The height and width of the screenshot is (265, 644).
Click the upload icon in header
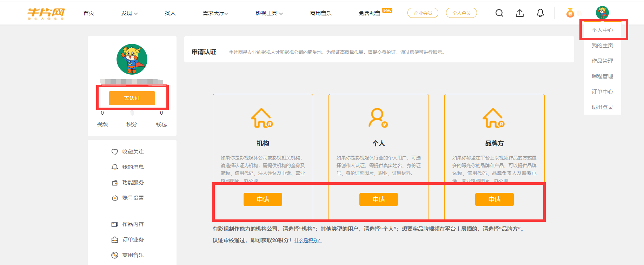point(519,13)
